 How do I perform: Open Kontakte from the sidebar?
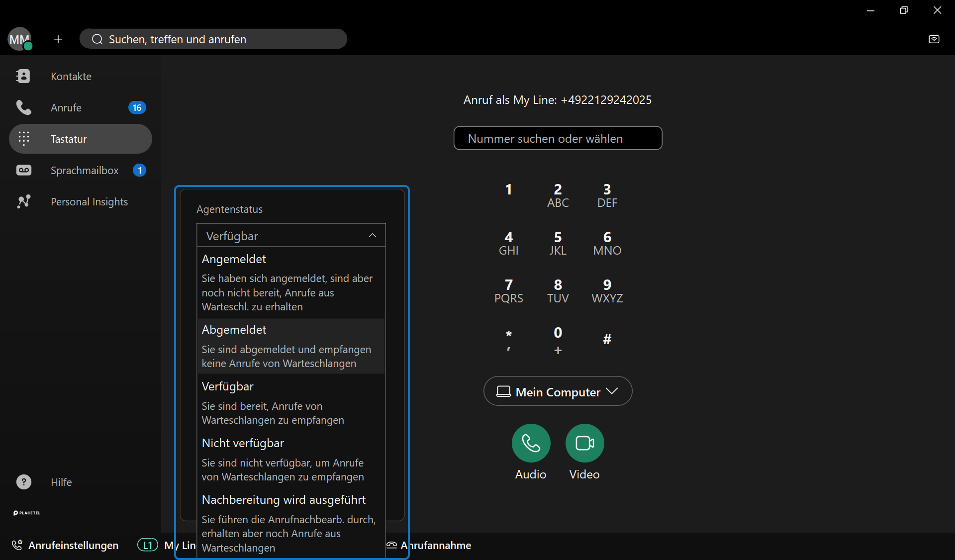(x=71, y=76)
